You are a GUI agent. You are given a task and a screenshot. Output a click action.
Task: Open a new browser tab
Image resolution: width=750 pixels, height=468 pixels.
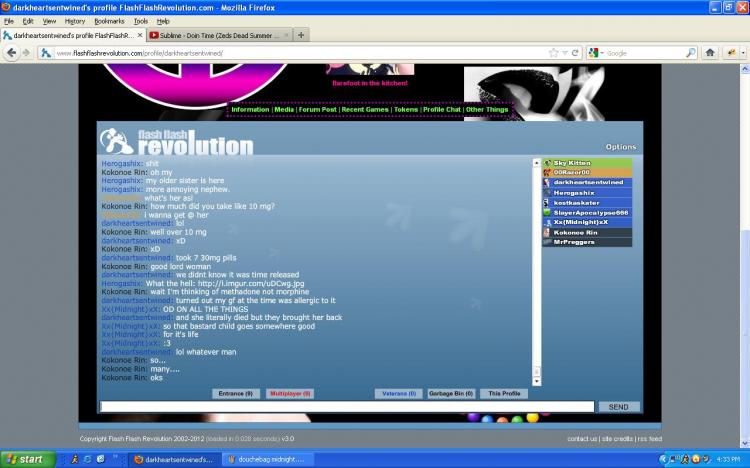point(302,34)
